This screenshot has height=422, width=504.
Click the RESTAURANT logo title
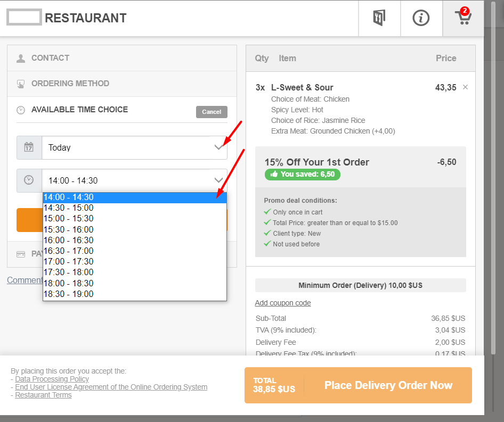pyautogui.click(x=85, y=18)
